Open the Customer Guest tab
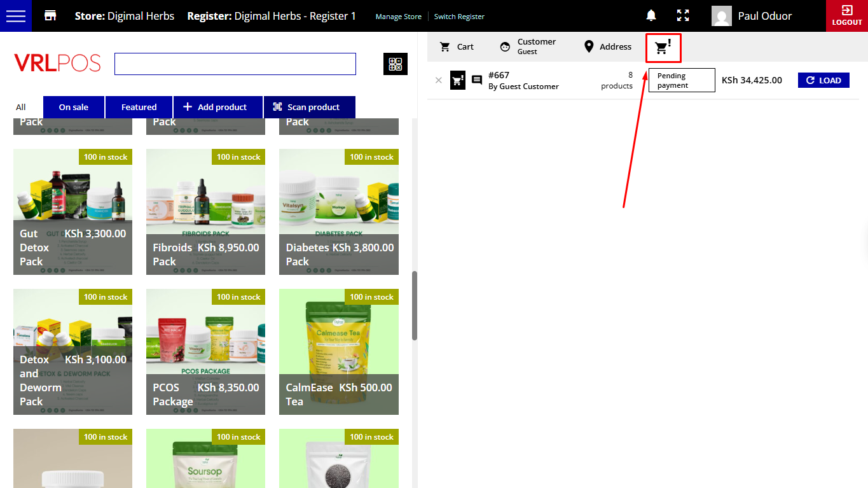The height and width of the screenshot is (488, 868). tap(528, 46)
